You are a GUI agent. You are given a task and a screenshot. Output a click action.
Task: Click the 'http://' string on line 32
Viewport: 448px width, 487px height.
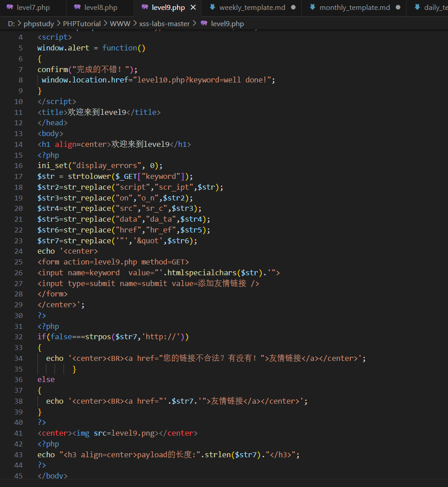point(161,337)
